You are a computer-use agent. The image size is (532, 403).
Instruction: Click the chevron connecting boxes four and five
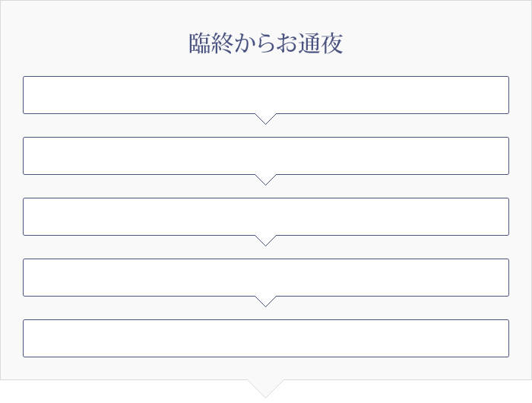pos(266,301)
